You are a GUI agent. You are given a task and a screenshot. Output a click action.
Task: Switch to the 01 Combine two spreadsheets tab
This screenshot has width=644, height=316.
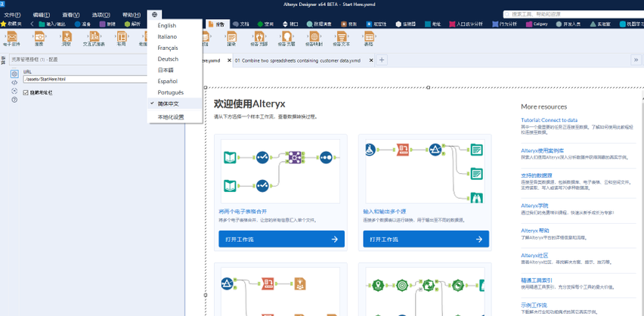click(x=298, y=60)
